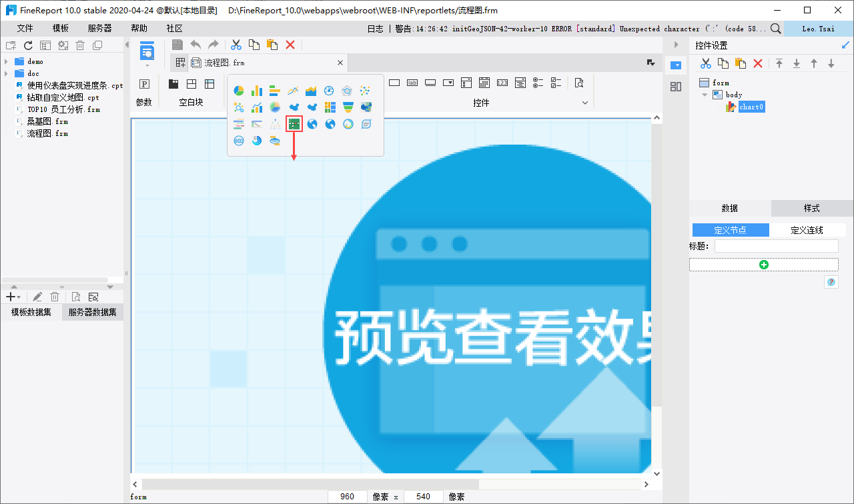This screenshot has width=854, height=504.
Task: Select the funnel chart icon
Action: 348,107
